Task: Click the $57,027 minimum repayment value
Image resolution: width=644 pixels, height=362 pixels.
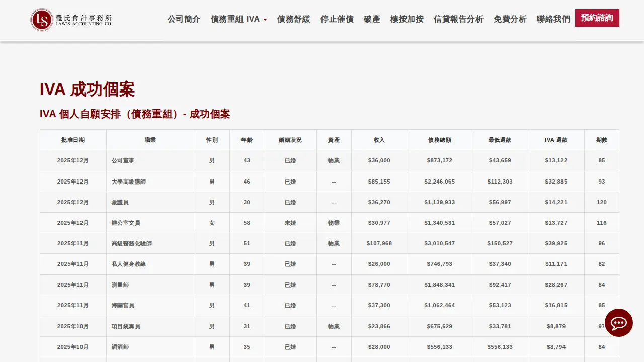Action: point(500,223)
